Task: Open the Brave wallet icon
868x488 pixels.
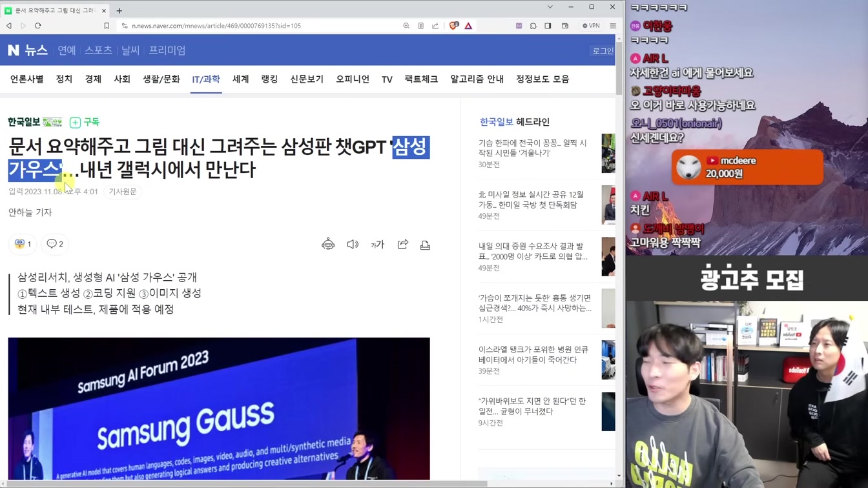Action: 565,26
